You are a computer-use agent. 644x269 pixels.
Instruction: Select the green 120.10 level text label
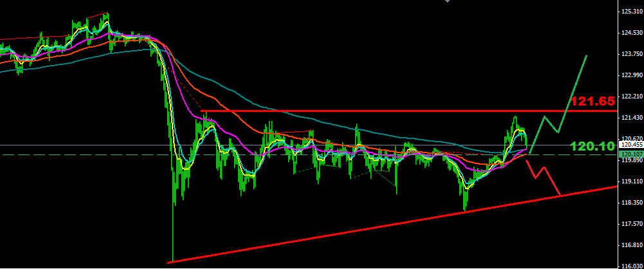pyautogui.click(x=593, y=146)
